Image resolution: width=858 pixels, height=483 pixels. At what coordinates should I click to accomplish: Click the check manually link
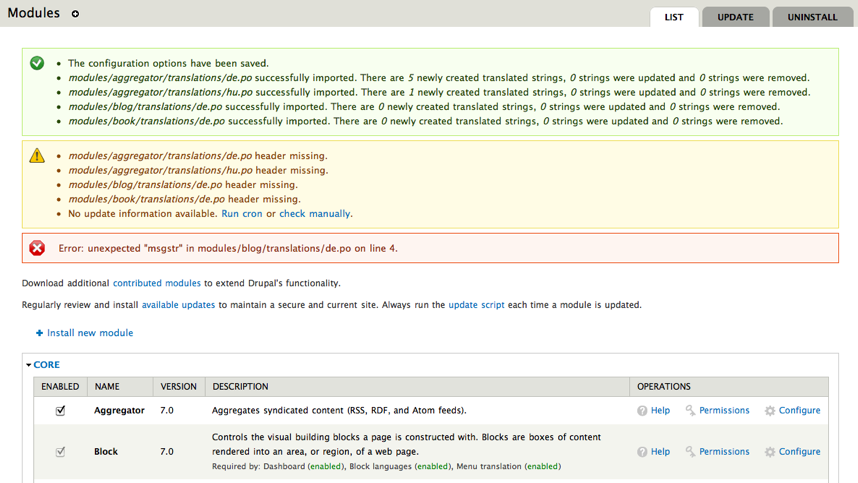coord(315,214)
